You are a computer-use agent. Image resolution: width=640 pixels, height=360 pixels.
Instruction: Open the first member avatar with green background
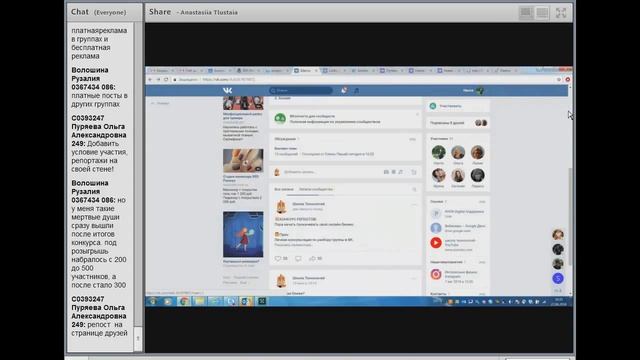coord(438,153)
